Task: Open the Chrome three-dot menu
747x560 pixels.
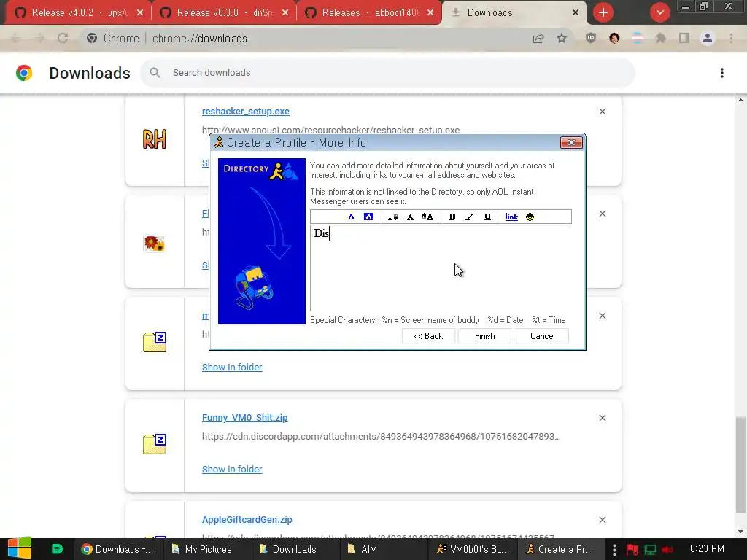Action: 731,38
